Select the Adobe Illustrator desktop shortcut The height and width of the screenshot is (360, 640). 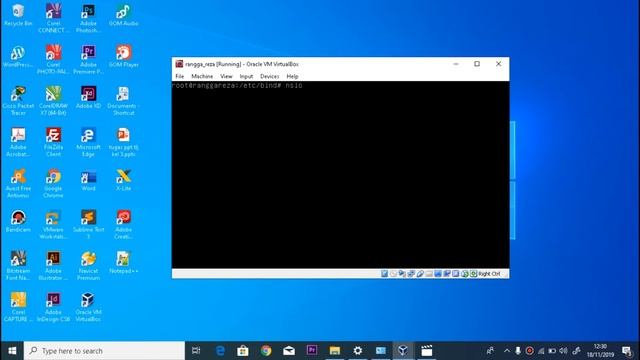click(53, 266)
